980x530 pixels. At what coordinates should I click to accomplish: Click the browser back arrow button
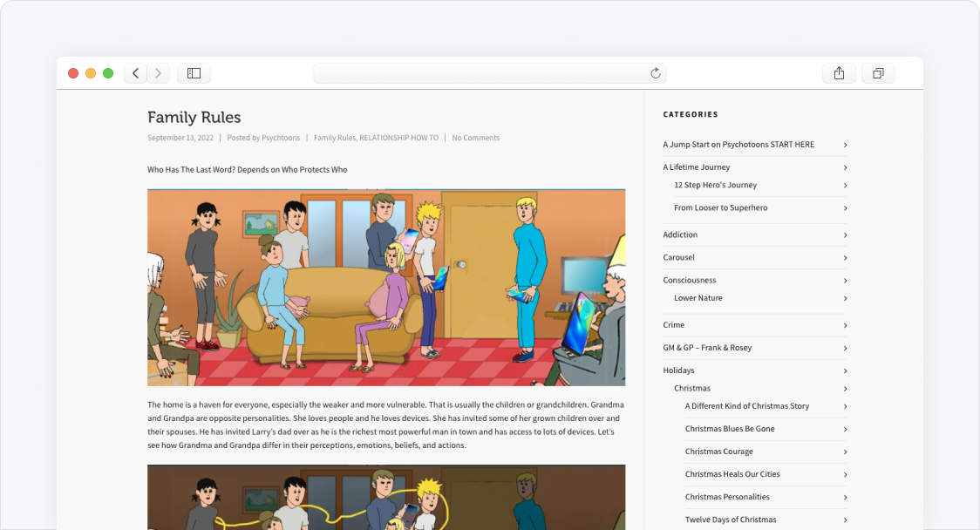tap(135, 73)
